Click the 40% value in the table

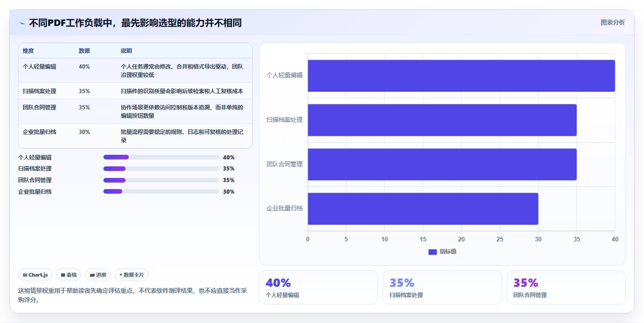(x=84, y=67)
